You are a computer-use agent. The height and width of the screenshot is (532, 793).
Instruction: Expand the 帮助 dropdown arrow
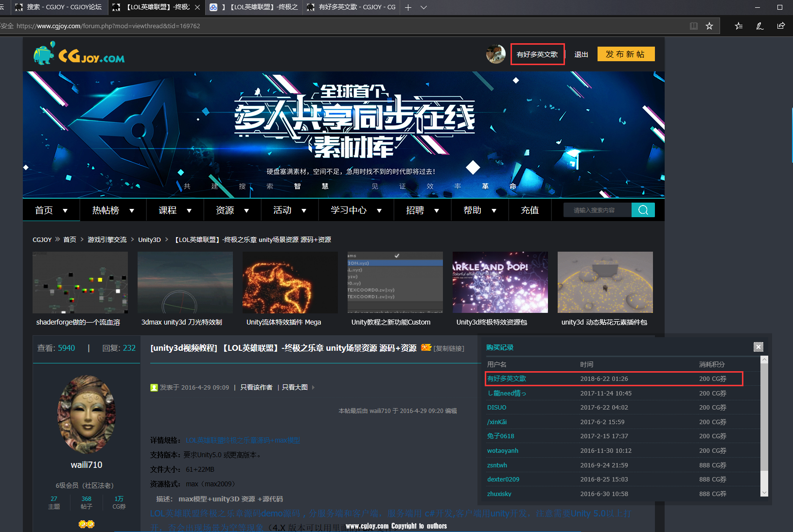coord(494,210)
